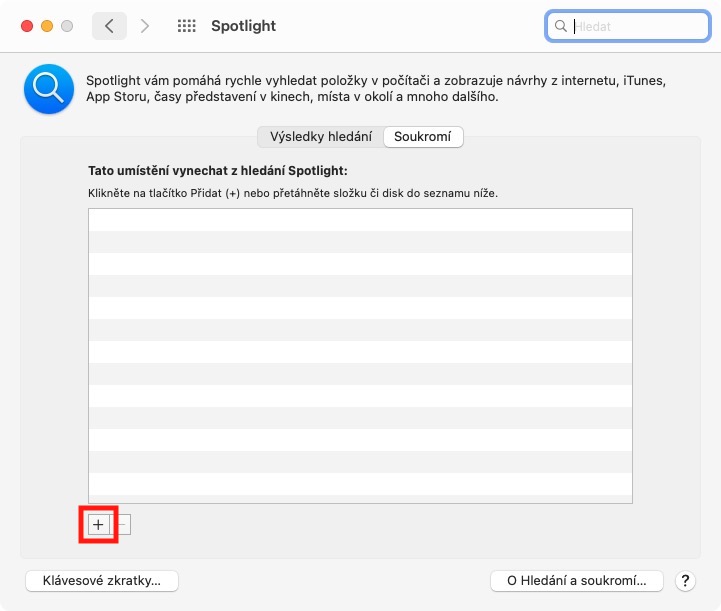Click the "Tato umístění vynechat" heading
The image size is (721, 611).
pos(217,171)
